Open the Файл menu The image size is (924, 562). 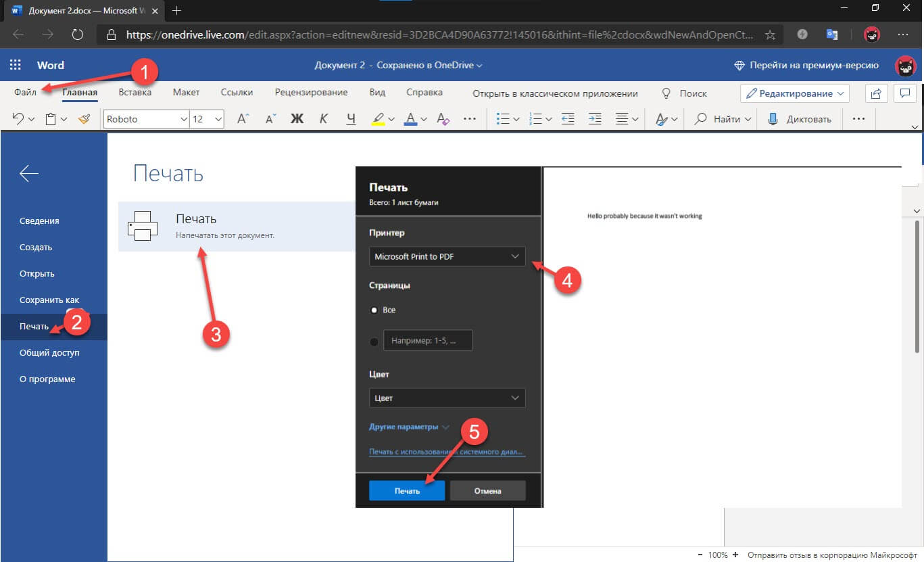pyautogui.click(x=25, y=93)
